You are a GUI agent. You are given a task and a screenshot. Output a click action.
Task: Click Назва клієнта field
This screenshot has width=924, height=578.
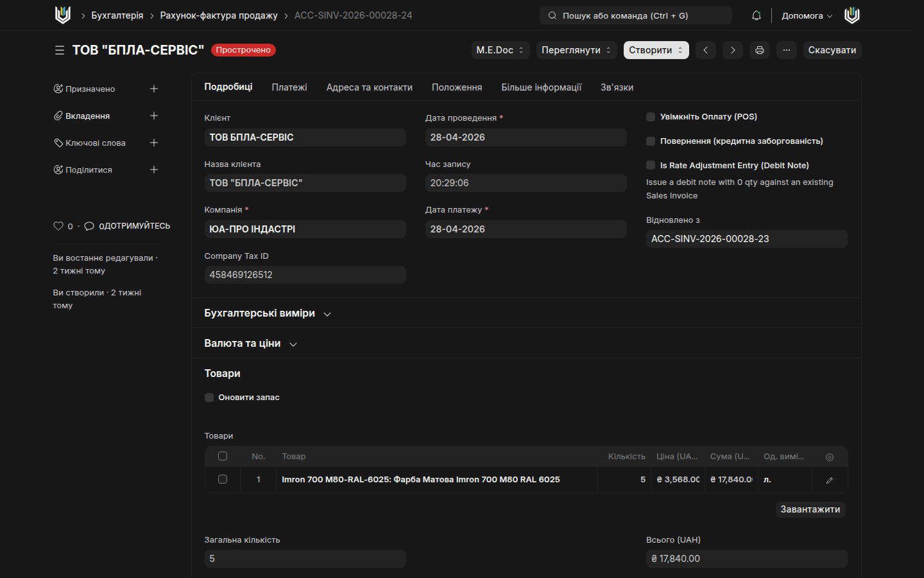click(x=305, y=183)
